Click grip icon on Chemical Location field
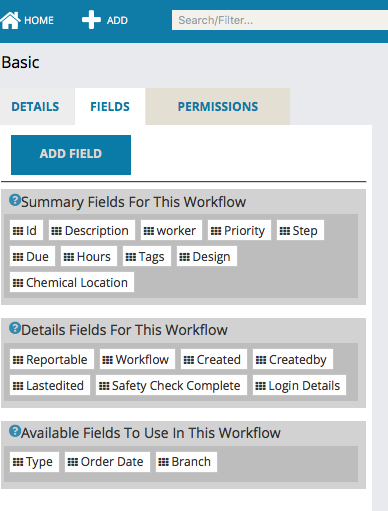Screen dimensions: 388x511 coord(18,283)
